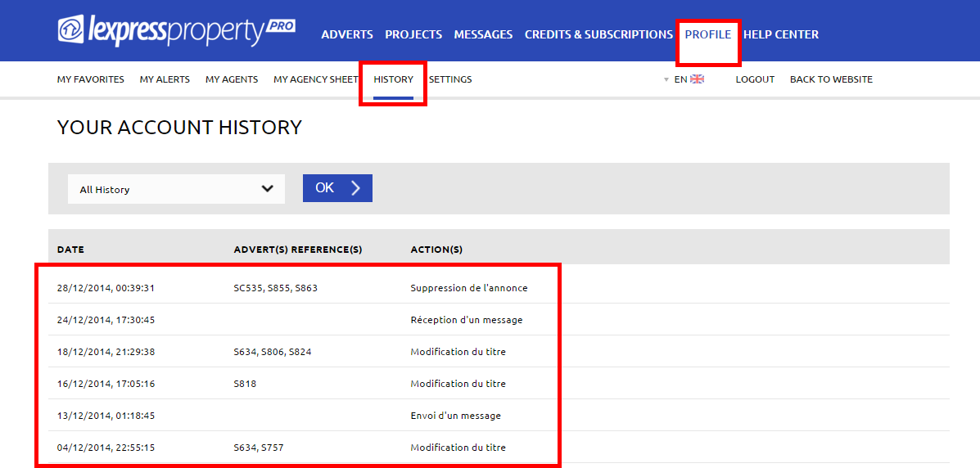Screen dimensions: 980x468
Task: Open the language selector arrow beside EN
Action: click(x=666, y=80)
